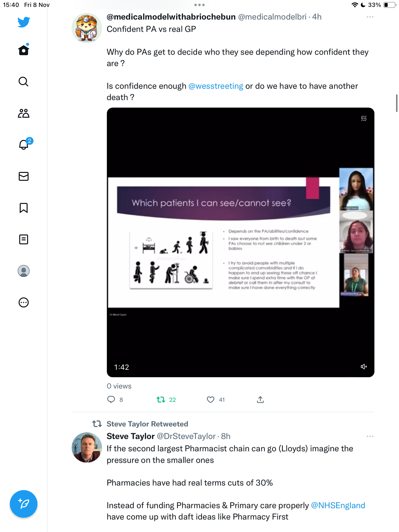Open the Search page
The image size is (399, 532).
click(x=24, y=82)
